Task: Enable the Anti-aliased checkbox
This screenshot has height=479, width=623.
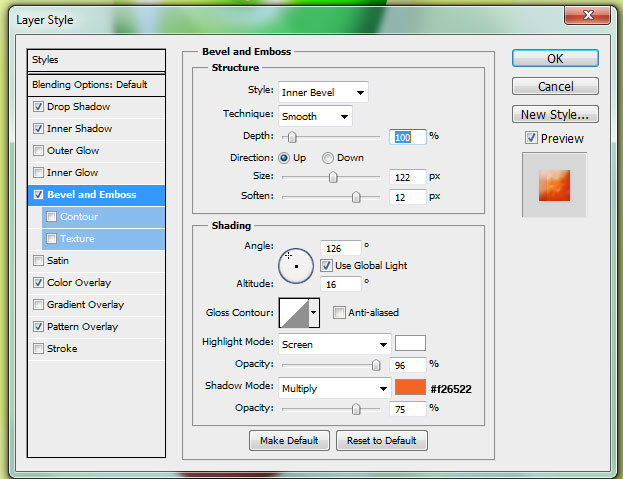Action: coord(340,313)
